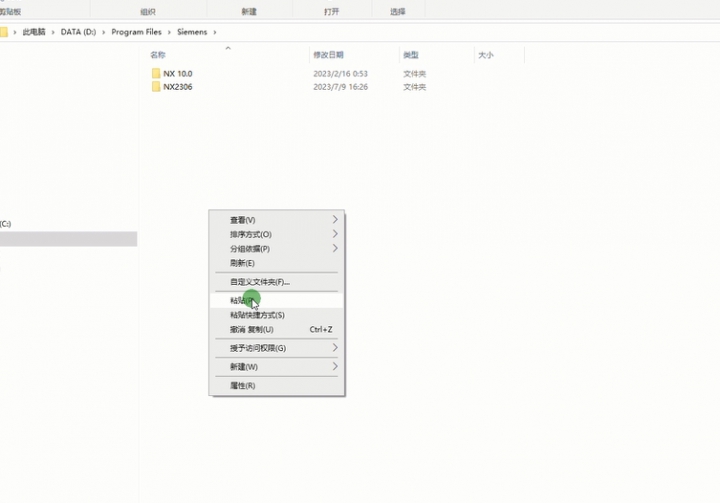The width and height of the screenshot is (720, 503).
Task: Open dropdown chevron after Siemens breadcrumb
Action: (x=214, y=32)
